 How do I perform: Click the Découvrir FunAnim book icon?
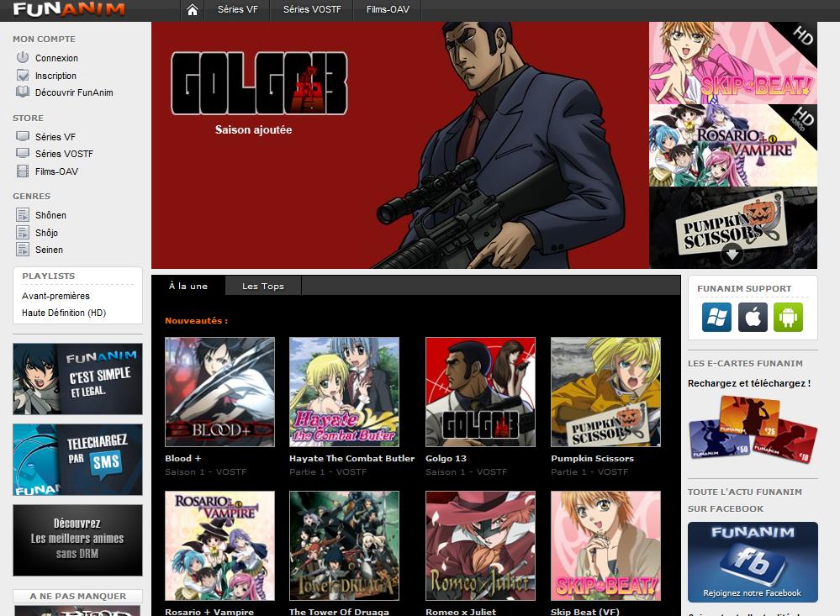[23, 92]
